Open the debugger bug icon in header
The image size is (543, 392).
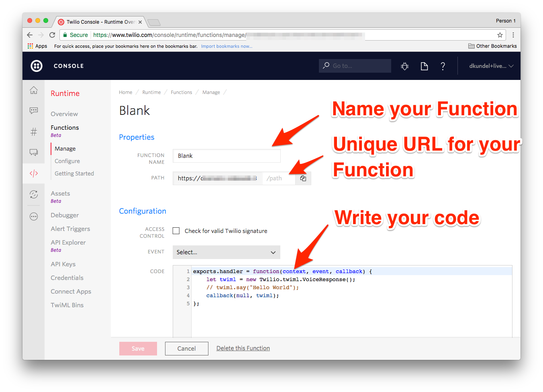coord(405,66)
